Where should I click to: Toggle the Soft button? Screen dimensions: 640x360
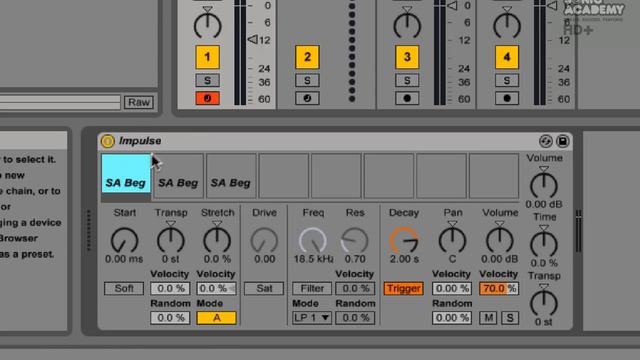point(124,289)
